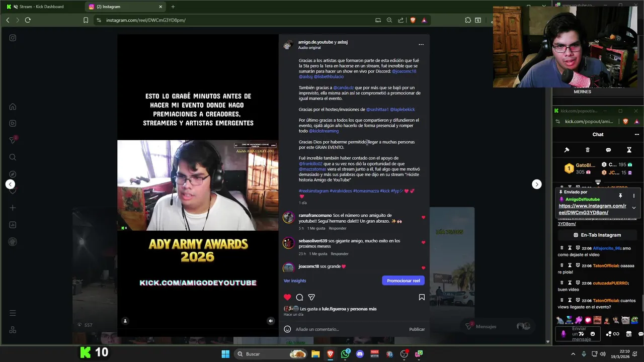The width and height of the screenshot is (644, 362).
Task: Open Reels from the Instagram sidebar
Action: pos(13,123)
